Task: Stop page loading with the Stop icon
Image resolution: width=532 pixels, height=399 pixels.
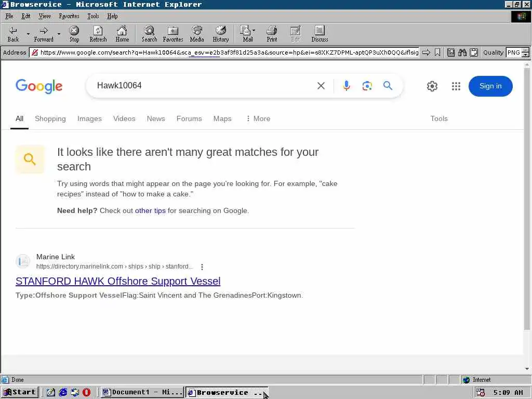Action: pos(74,34)
